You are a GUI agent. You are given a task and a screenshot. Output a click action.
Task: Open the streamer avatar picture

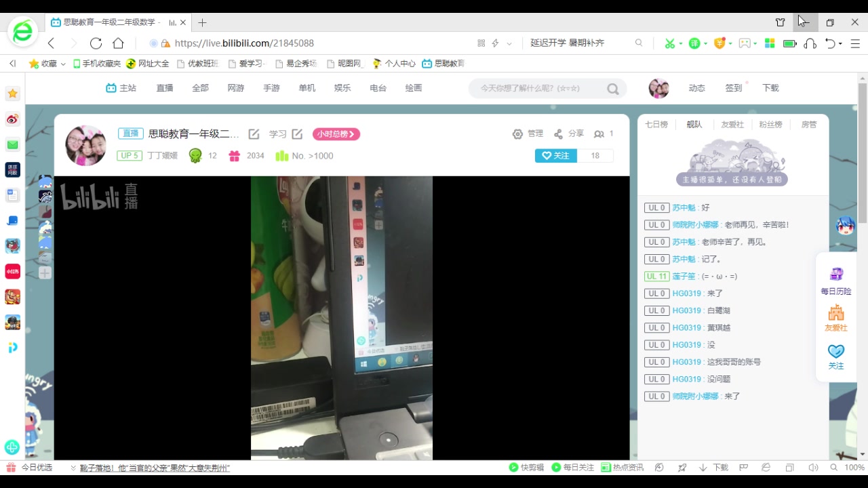[85, 145]
